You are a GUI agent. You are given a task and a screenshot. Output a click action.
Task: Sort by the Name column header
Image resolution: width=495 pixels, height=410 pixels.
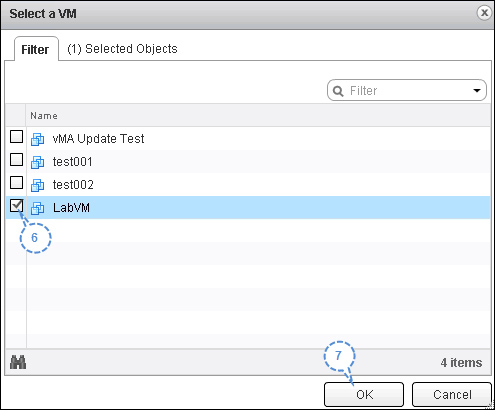click(44, 116)
